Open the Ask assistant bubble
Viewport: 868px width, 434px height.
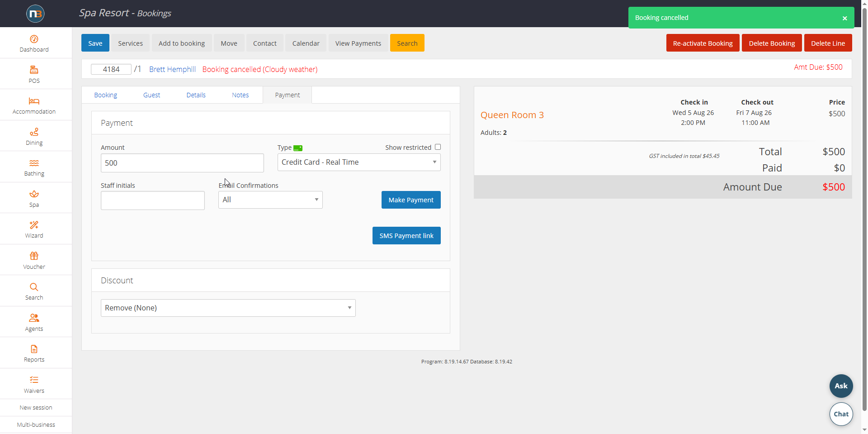[841, 386]
